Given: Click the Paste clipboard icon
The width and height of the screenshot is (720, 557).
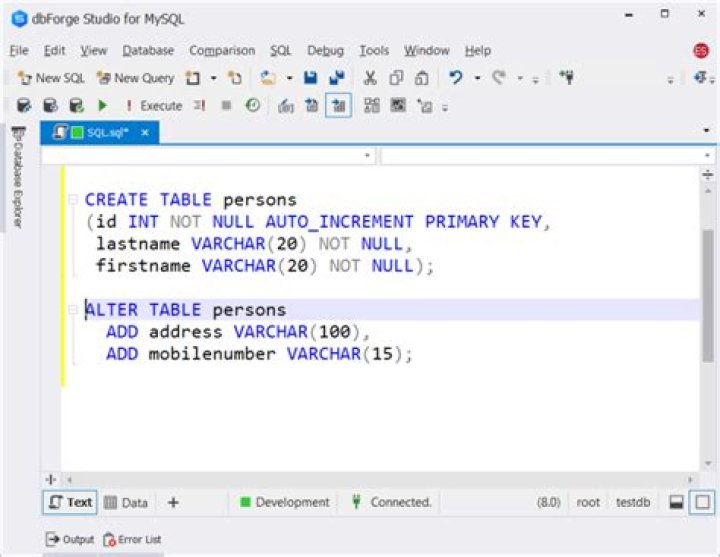Looking at the screenshot, I should click(x=423, y=78).
